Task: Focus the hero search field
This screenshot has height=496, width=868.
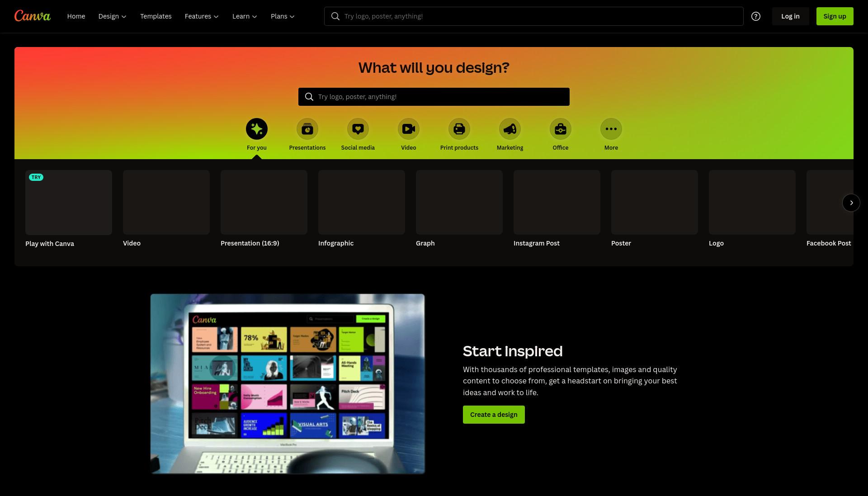Action: click(x=434, y=97)
